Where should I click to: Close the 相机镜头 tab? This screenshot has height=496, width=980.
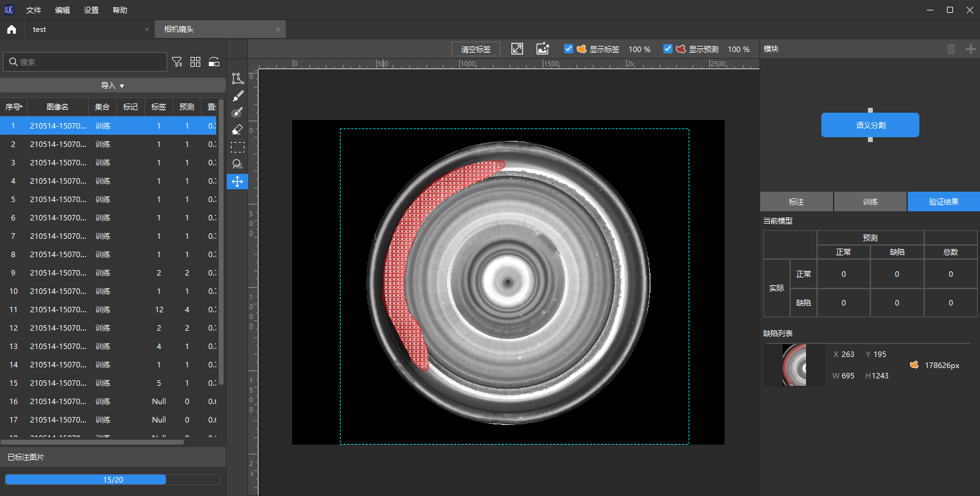pyautogui.click(x=278, y=29)
